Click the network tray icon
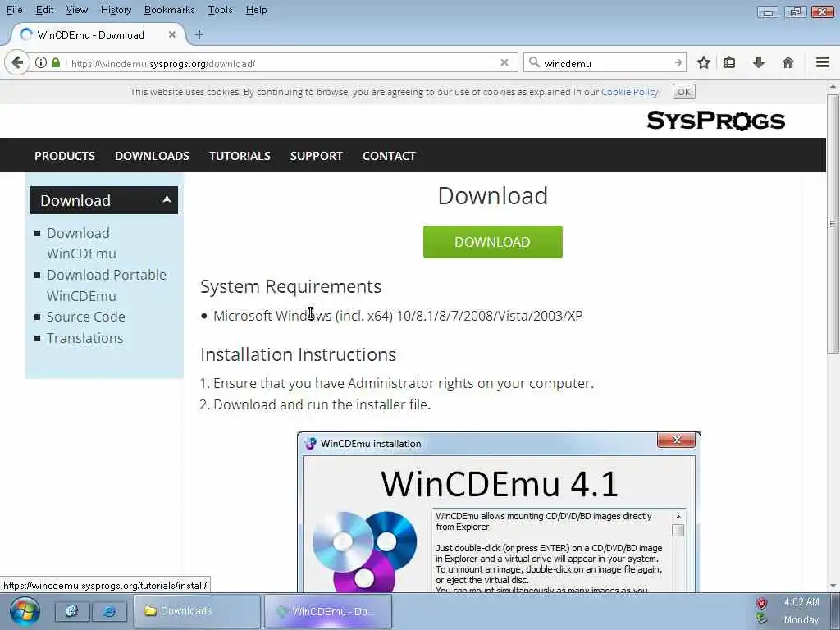 (761, 619)
